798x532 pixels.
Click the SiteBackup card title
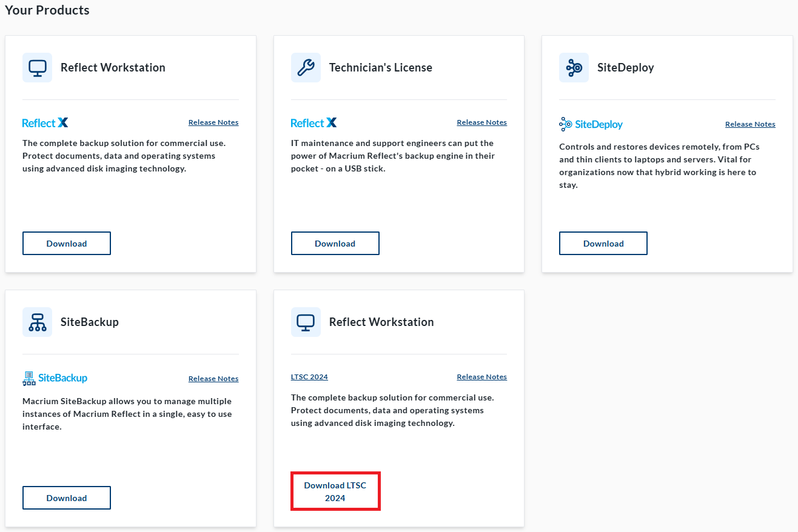(x=90, y=322)
